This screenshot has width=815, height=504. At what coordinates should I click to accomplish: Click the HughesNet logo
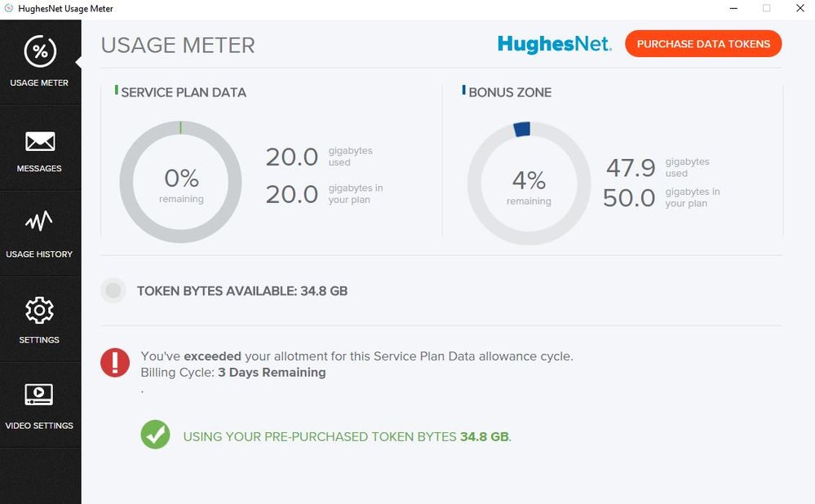[x=554, y=44]
